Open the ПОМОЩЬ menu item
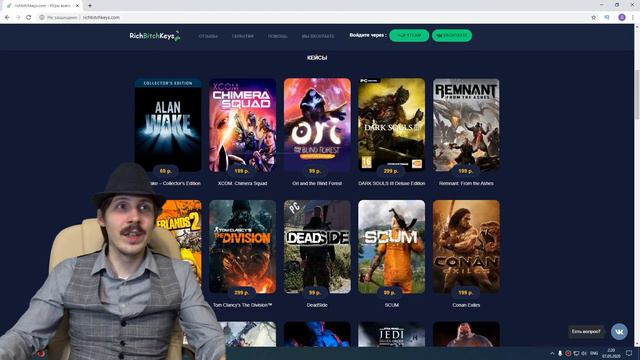The width and height of the screenshot is (640, 360). click(278, 36)
